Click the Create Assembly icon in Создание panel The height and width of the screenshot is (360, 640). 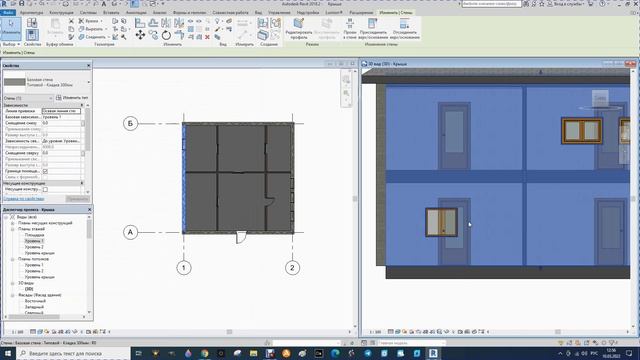pyautogui.click(x=263, y=23)
